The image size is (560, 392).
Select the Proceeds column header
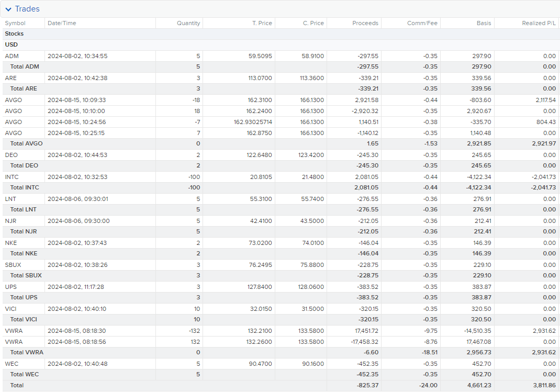point(365,23)
